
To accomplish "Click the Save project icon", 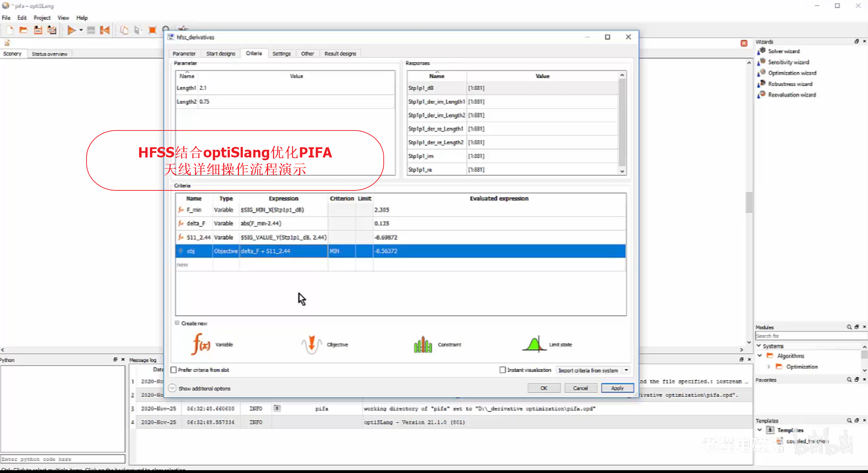I will pyautogui.click(x=38, y=30).
